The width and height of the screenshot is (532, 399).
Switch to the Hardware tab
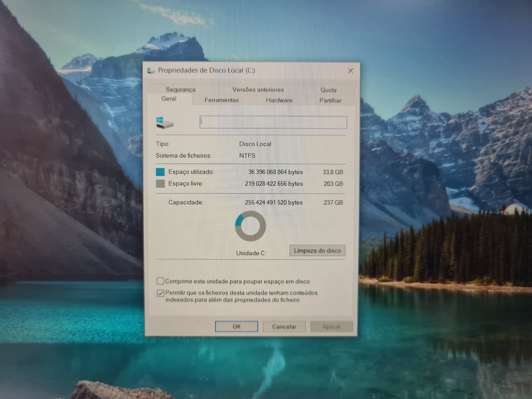point(279,100)
